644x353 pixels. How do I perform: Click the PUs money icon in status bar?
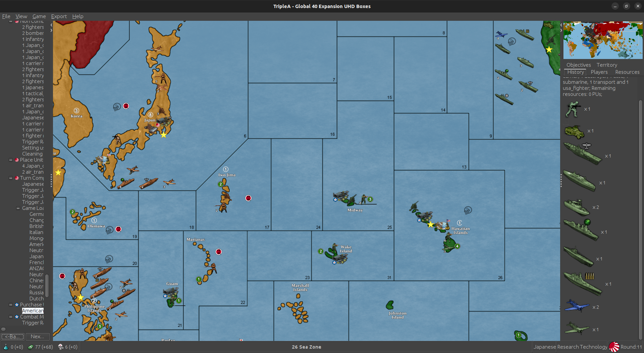point(31,347)
